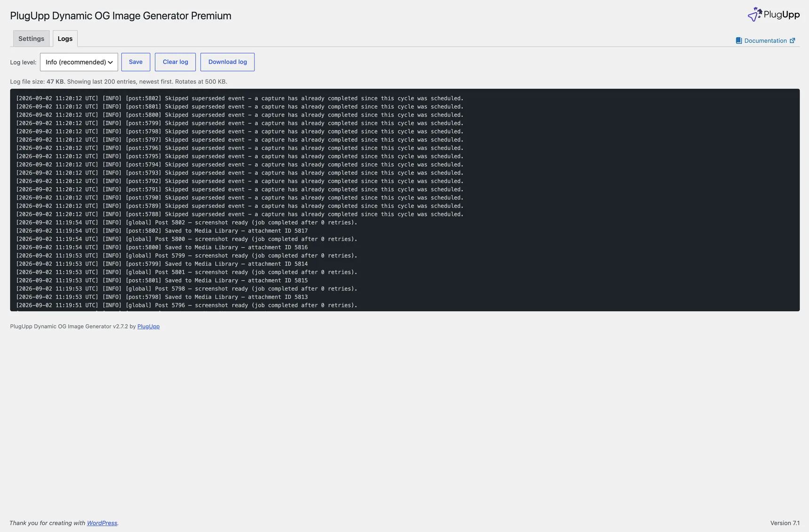The height and width of the screenshot is (532, 809).
Task: Click the log line for post:5789 skipped event
Action: click(x=240, y=206)
